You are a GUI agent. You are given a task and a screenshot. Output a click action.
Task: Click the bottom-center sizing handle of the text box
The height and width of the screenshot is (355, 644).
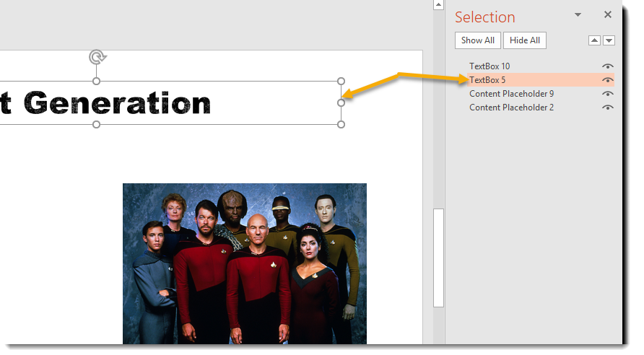tap(96, 124)
